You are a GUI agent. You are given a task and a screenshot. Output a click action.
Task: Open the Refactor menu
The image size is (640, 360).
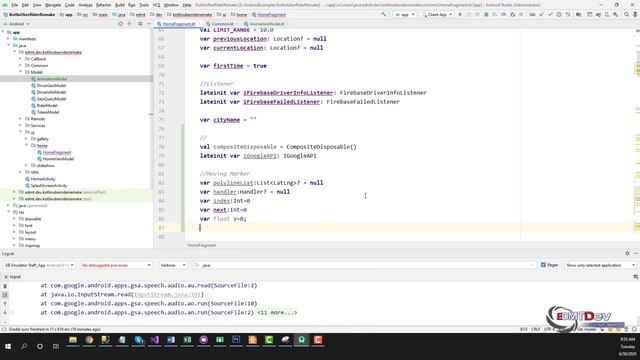103,5
